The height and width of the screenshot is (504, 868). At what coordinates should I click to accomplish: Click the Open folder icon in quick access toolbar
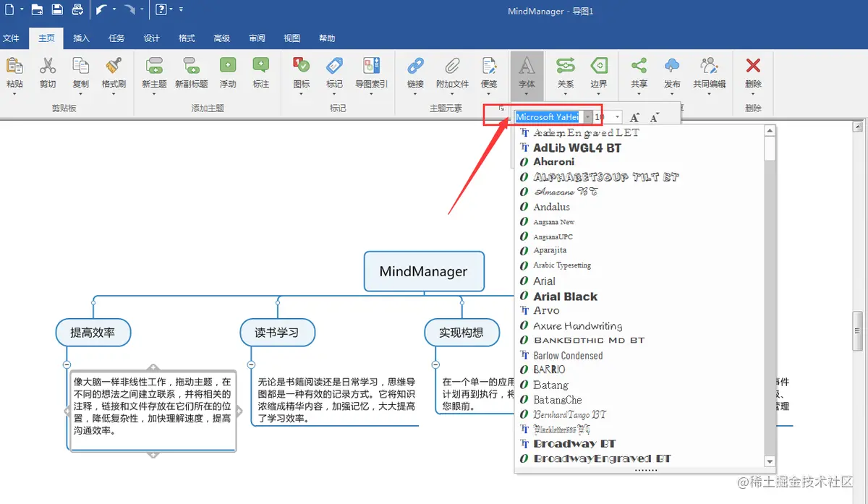pyautogui.click(x=37, y=10)
